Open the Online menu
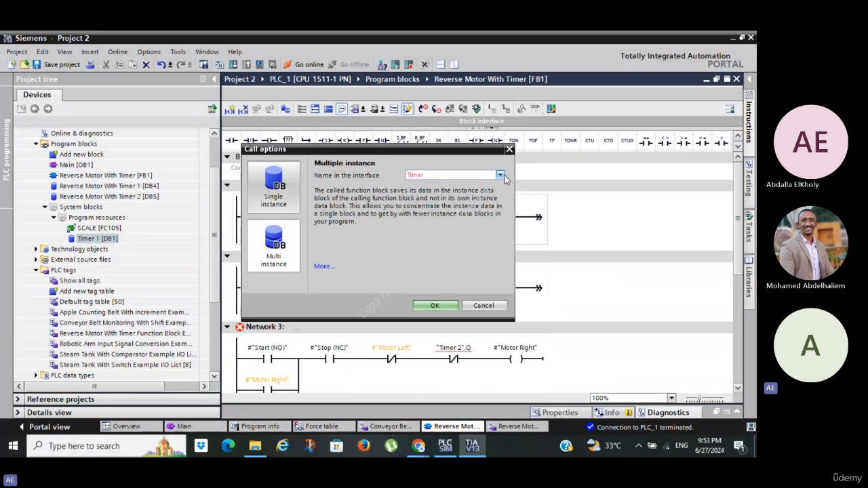This screenshot has height=488, width=868. [x=117, y=52]
